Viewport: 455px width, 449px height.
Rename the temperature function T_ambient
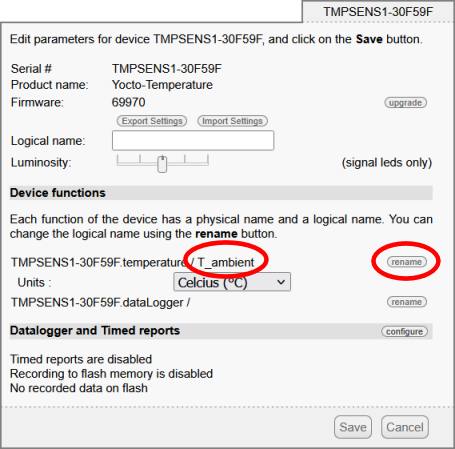point(406,262)
